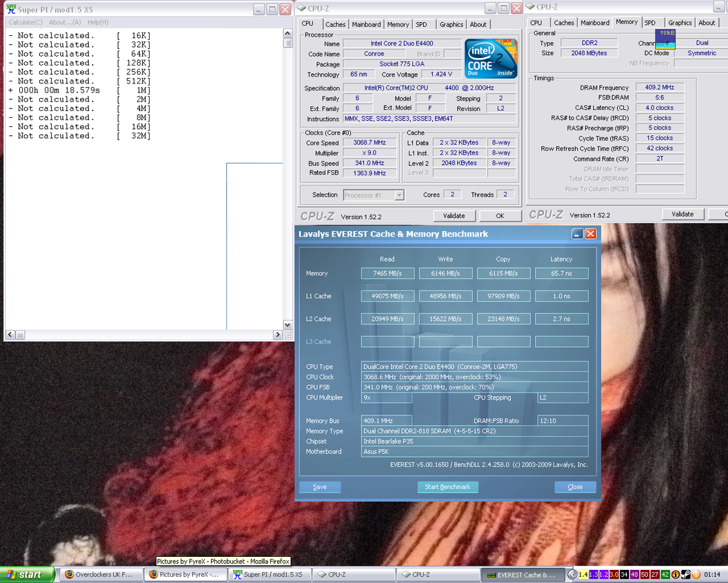Switch to second CPU-Z taskbar item
This screenshot has width=728, height=583.
point(437,575)
